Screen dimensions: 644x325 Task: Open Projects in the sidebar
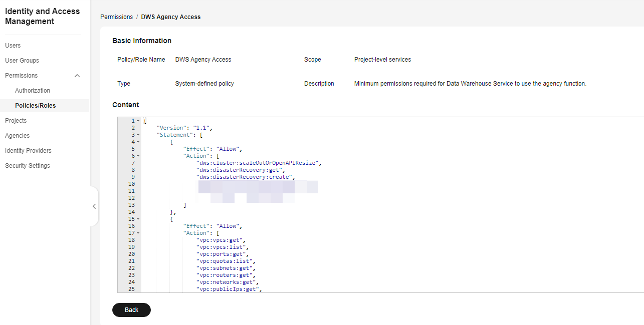click(16, 121)
